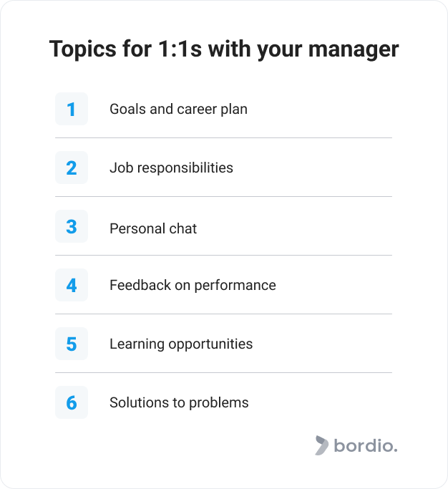
Task: Click the number 5 badge
Action: pos(72,344)
